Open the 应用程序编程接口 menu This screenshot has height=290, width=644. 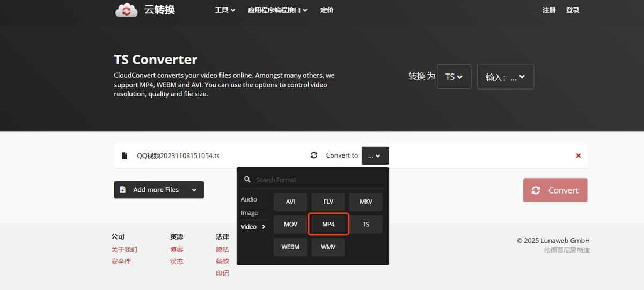tap(277, 10)
